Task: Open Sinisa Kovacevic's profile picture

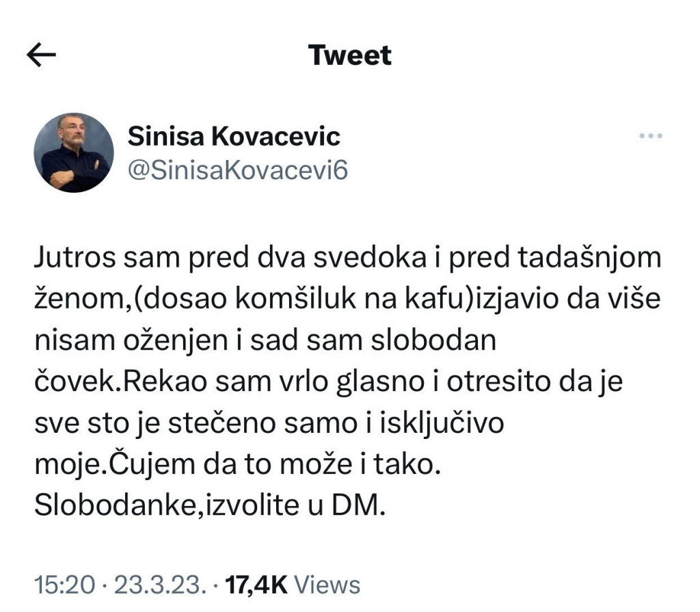Action: 73,152
